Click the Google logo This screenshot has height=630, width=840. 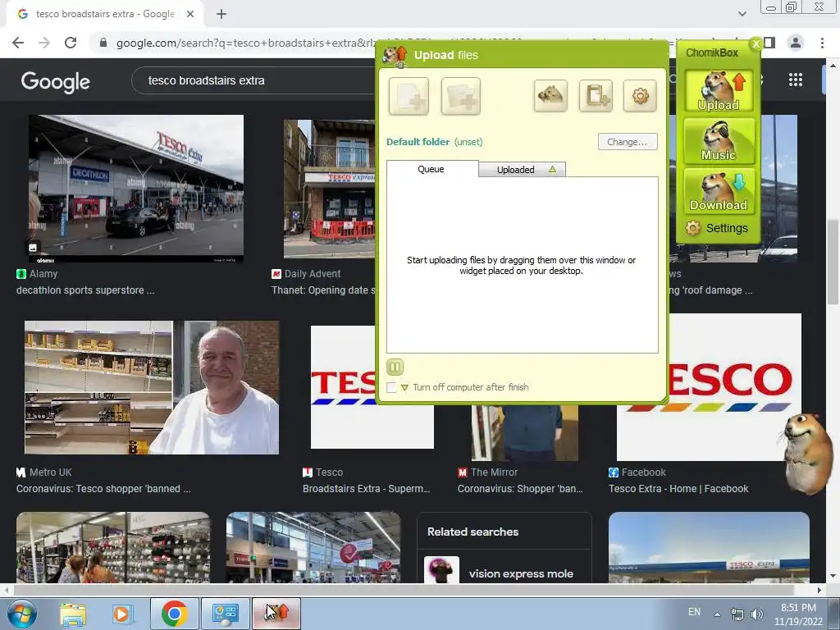point(56,81)
